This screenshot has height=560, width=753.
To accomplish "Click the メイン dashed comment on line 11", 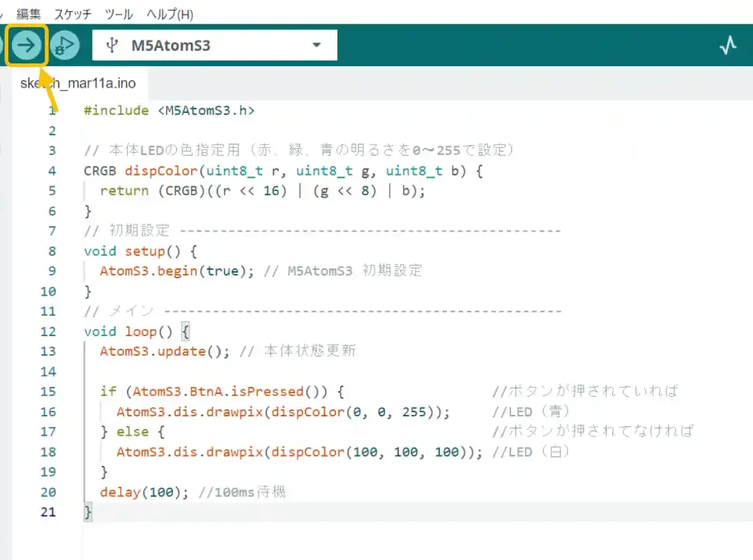I will 322,311.
